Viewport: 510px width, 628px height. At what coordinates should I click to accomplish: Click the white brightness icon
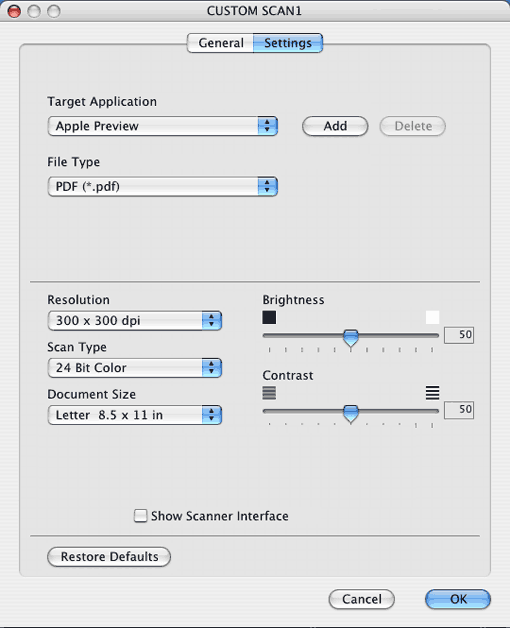[432, 318]
